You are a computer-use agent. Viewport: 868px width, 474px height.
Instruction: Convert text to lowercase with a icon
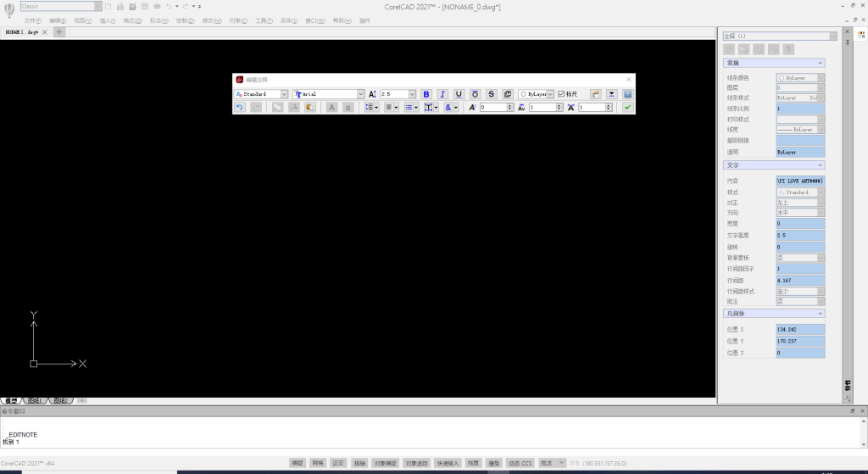coord(348,108)
